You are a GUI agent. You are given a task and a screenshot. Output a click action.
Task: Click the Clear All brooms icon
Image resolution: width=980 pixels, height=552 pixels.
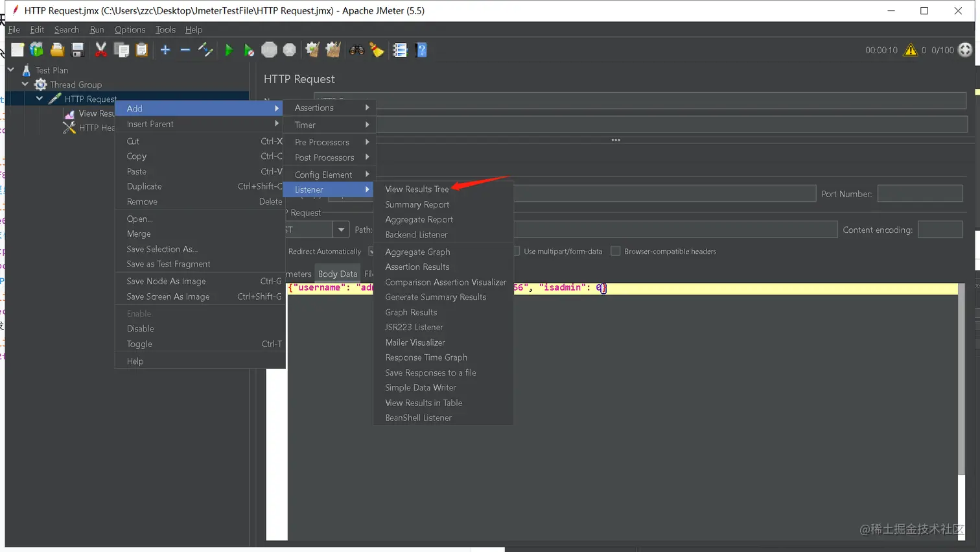pos(333,50)
